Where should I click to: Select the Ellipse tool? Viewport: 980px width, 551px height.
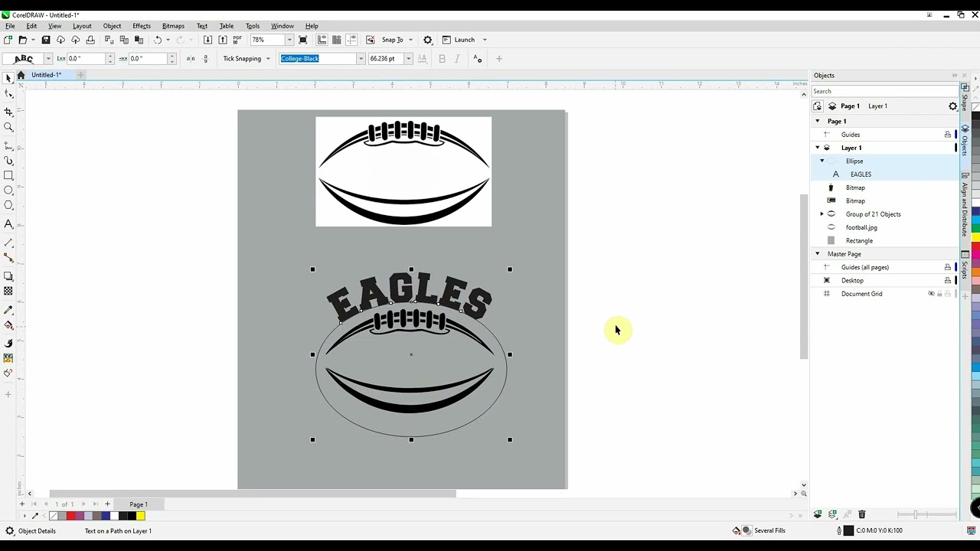tap(8, 190)
